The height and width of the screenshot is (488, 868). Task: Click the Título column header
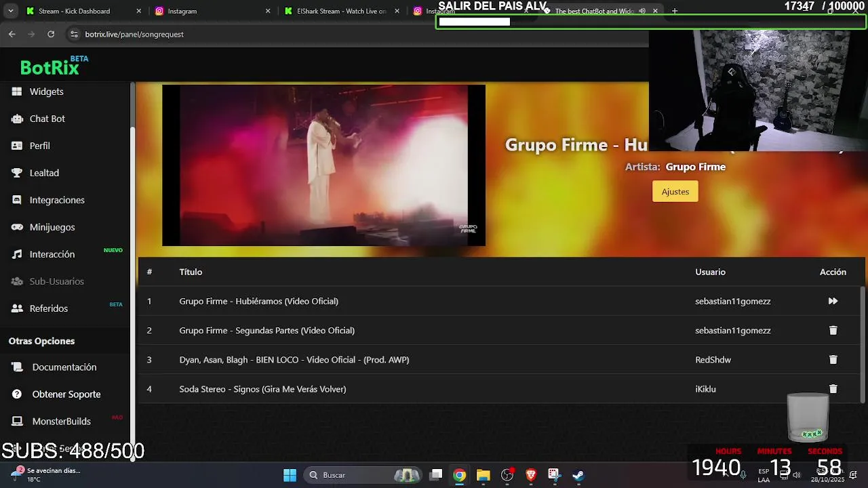click(x=191, y=272)
